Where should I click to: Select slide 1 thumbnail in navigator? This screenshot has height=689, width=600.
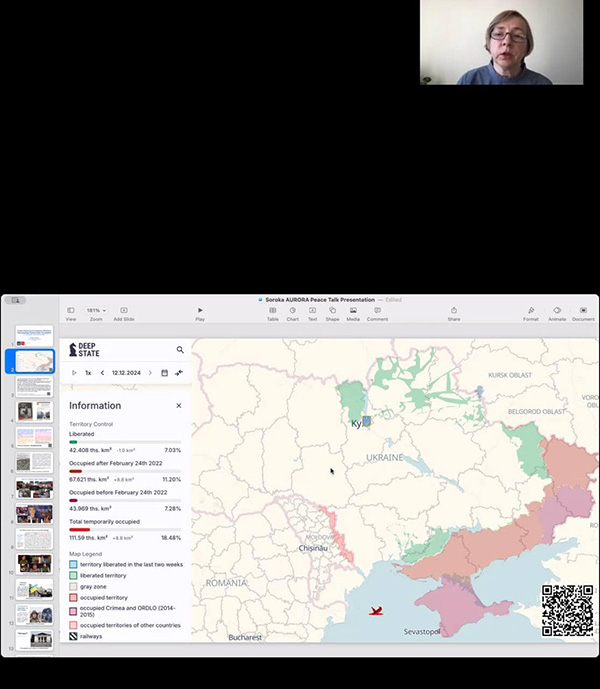[x=34, y=336]
